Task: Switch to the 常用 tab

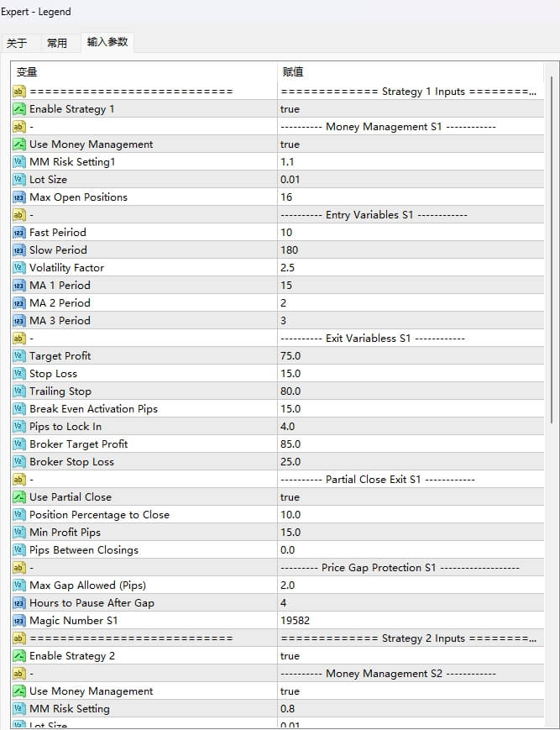Action: [57, 44]
